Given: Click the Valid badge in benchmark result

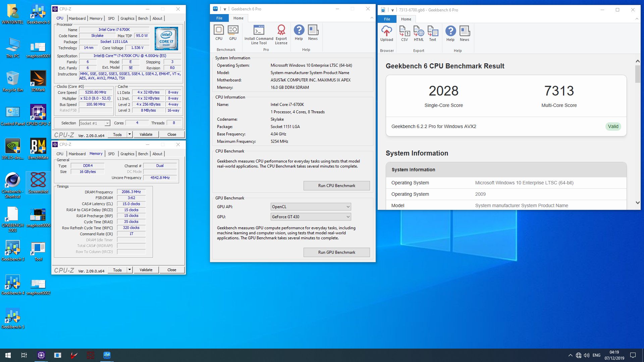Looking at the screenshot, I should click(613, 126).
